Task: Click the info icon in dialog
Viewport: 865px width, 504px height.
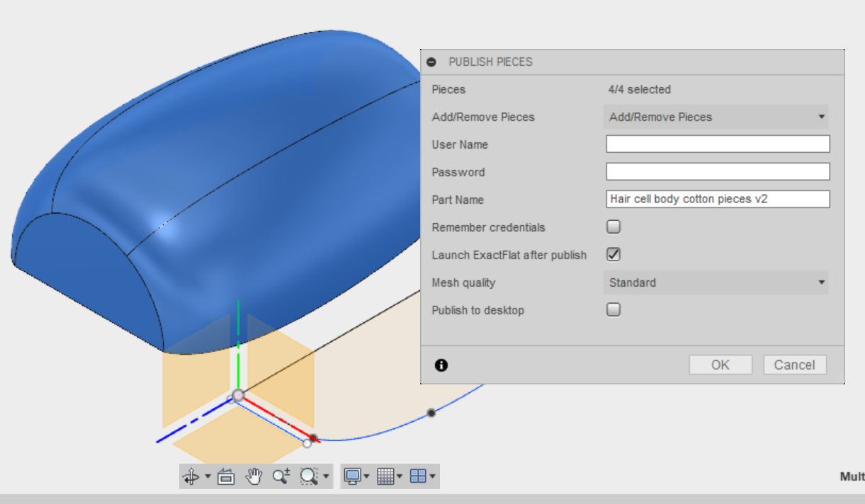Action: (441, 365)
